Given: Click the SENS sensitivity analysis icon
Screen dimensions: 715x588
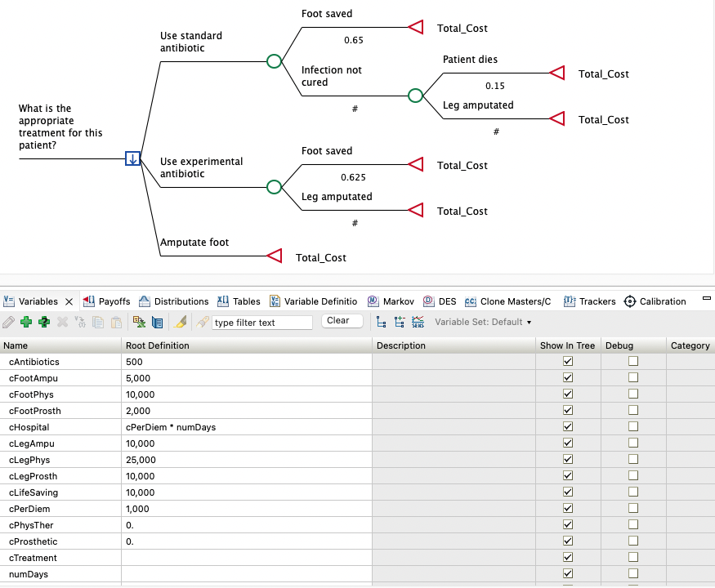Looking at the screenshot, I should [418, 321].
